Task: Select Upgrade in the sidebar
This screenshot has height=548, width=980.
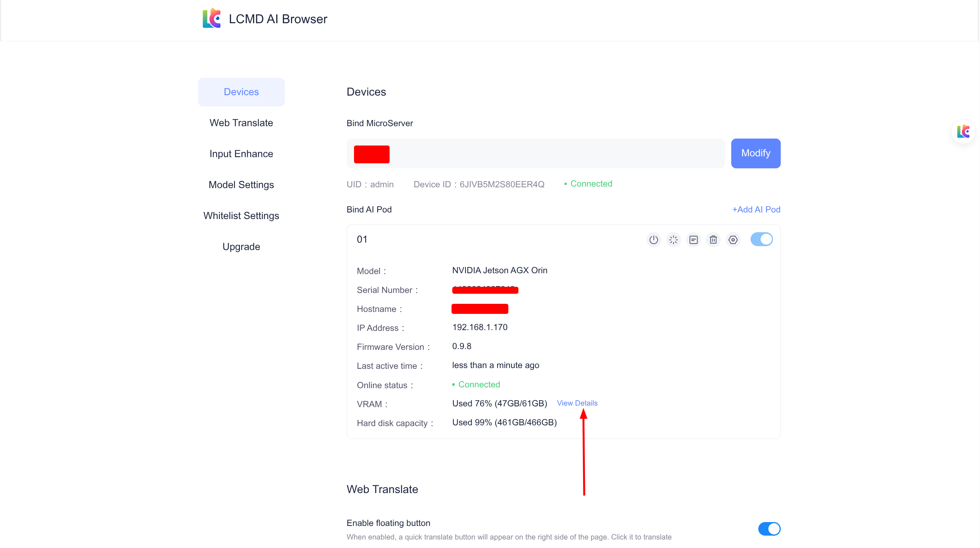Action: (241, 247)
